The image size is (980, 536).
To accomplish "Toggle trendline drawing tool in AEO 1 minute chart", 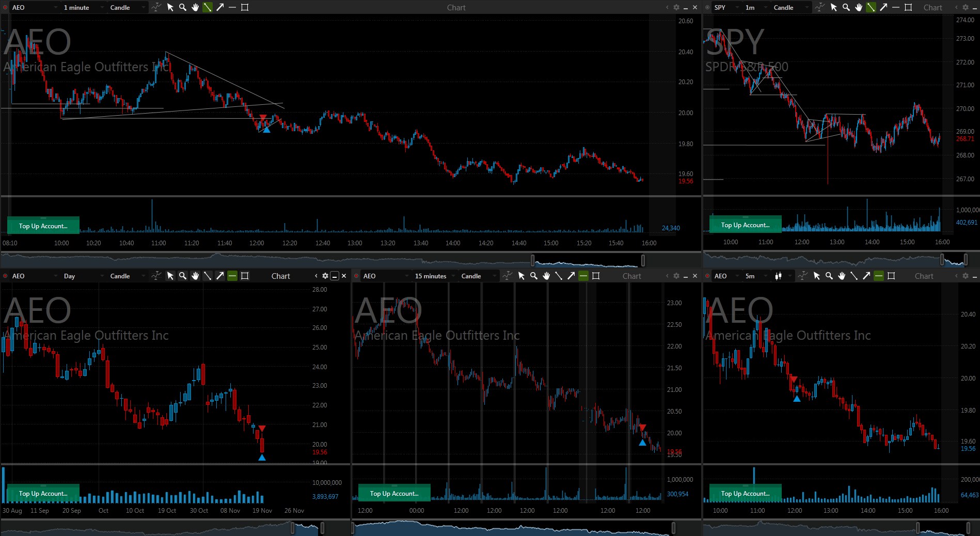I will 208,7.
